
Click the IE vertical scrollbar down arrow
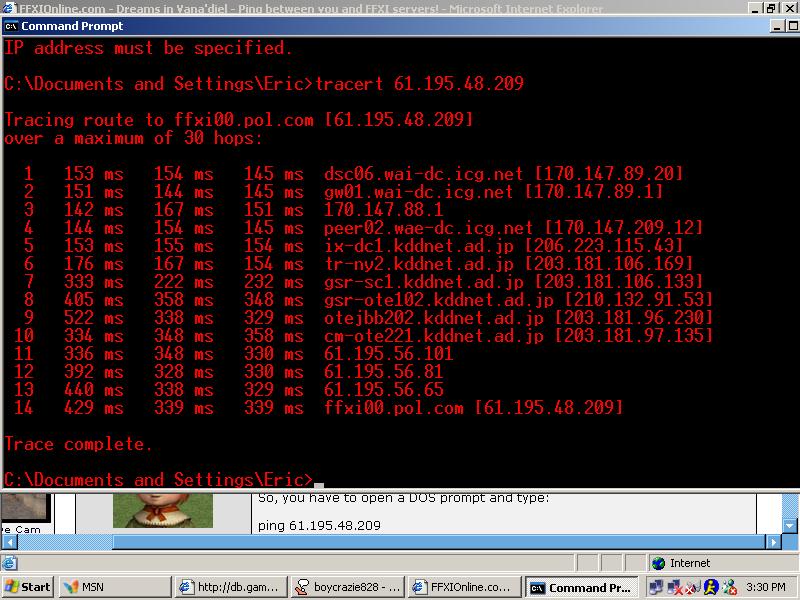pyautogui.click(x=790, y=526)
